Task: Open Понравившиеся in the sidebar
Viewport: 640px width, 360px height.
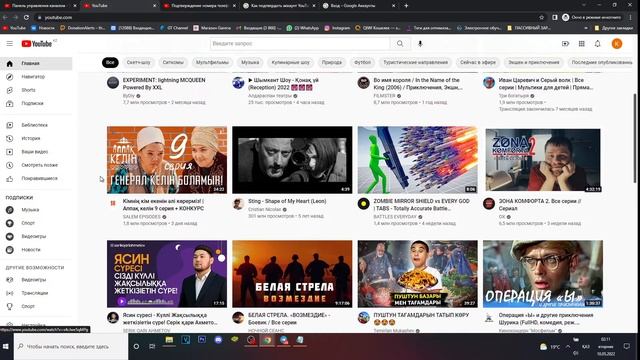Action: click(36, 178)
